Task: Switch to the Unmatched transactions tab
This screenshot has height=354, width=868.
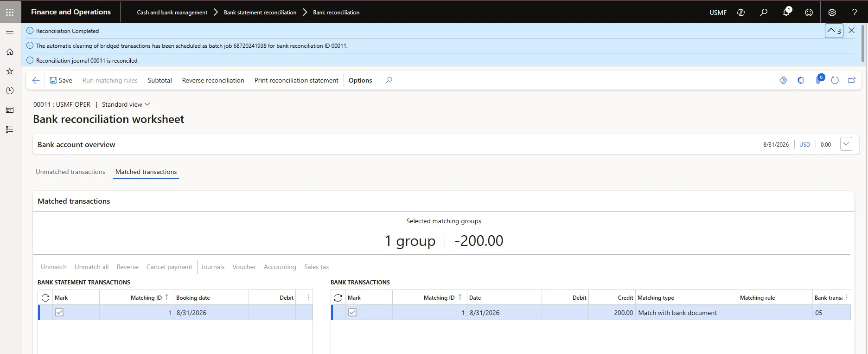Action: pos(70,172)
